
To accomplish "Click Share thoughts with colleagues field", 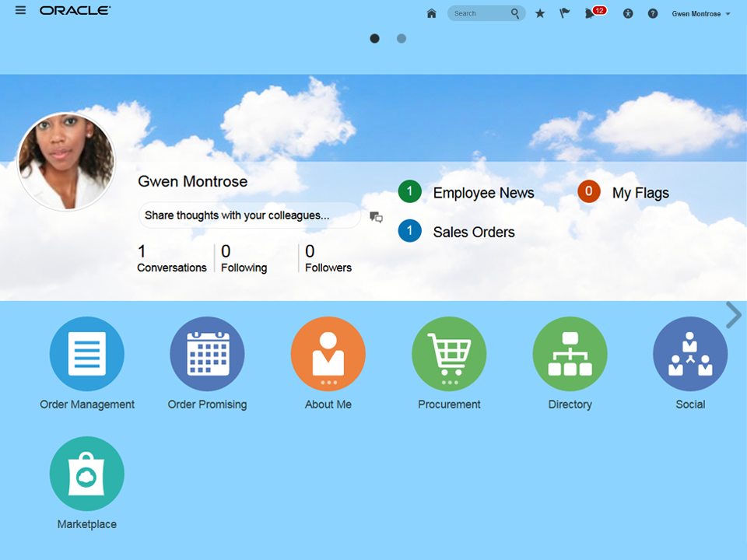I will (250, 215).
